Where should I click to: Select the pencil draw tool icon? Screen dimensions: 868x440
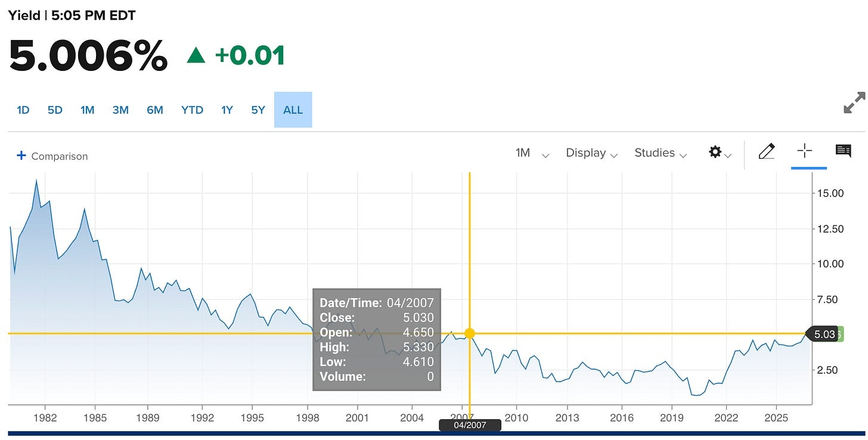point(767,151)
